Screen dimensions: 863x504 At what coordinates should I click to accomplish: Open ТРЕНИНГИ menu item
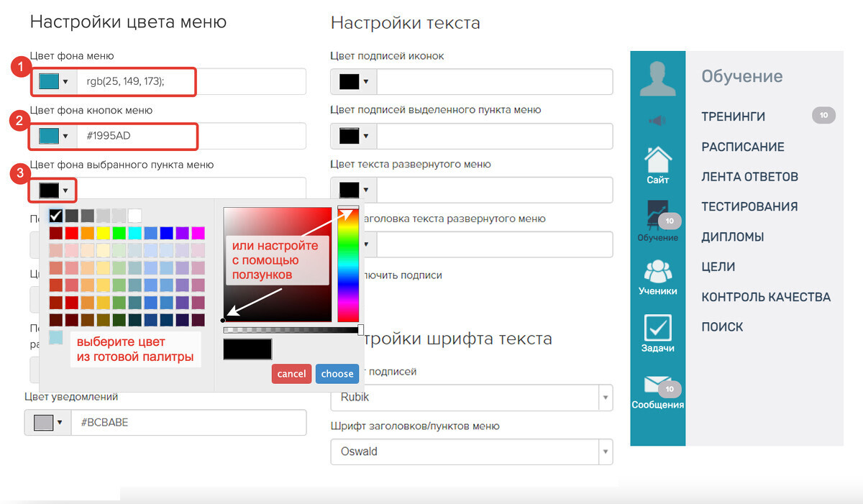click(x=733, y=116)
